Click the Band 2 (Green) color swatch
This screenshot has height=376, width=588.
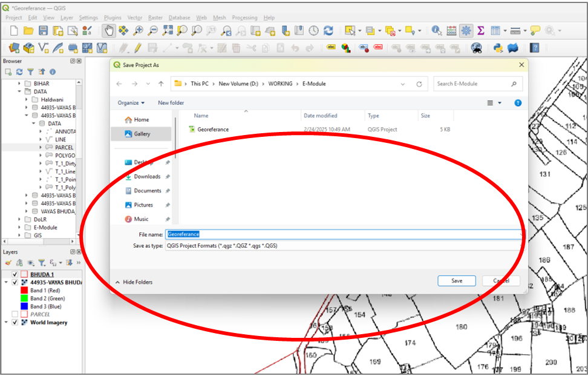(x=24, y=298)
